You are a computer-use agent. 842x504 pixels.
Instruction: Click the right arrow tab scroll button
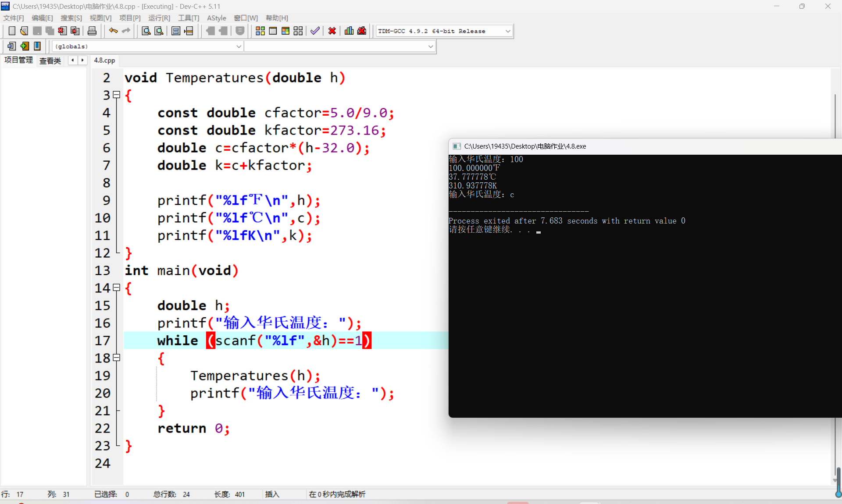pyautogui.click(x=82, y=60)
